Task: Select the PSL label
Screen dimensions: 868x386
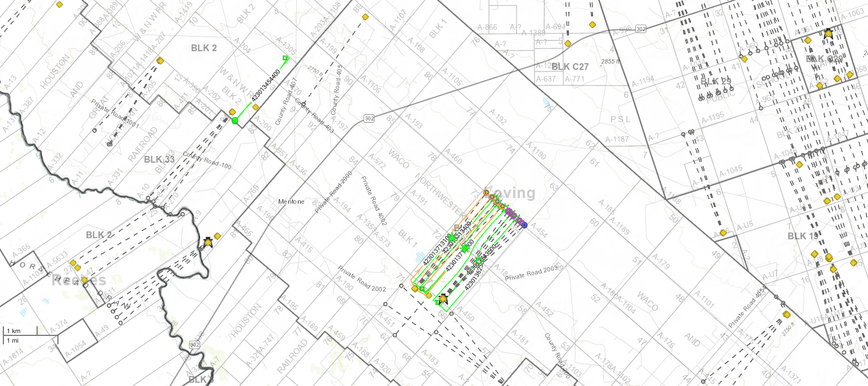Action: tap(621, 120)
